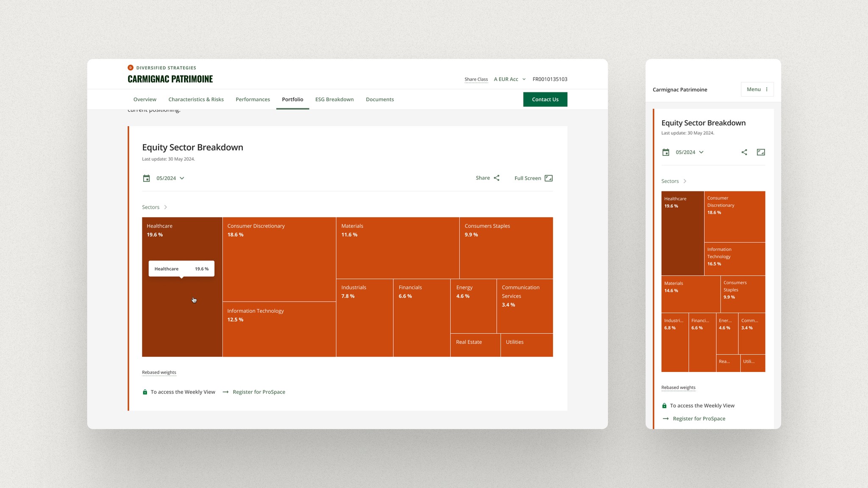Click the three-dot icon on Menu button

[x=767, y=89]
